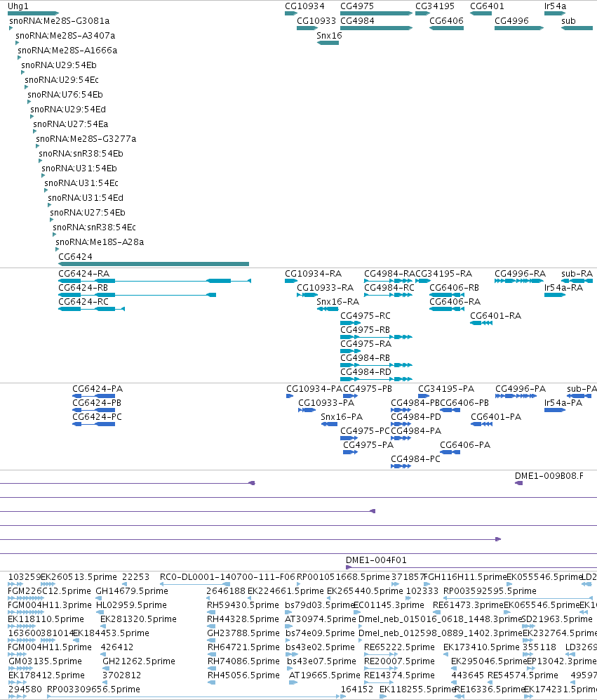Select snoRNA:U29:54Eb label

point(59,65)
